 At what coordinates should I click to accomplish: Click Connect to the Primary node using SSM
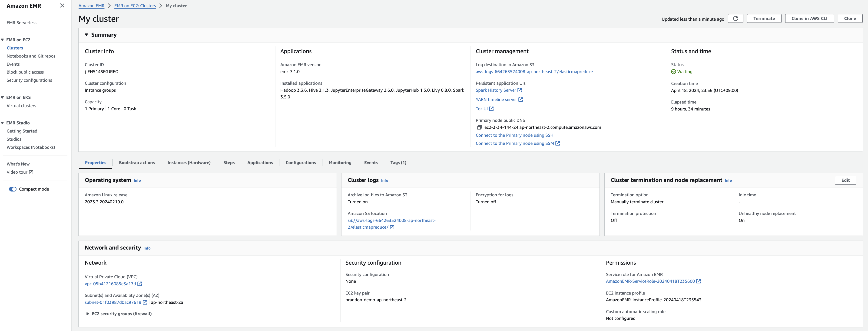514,143
